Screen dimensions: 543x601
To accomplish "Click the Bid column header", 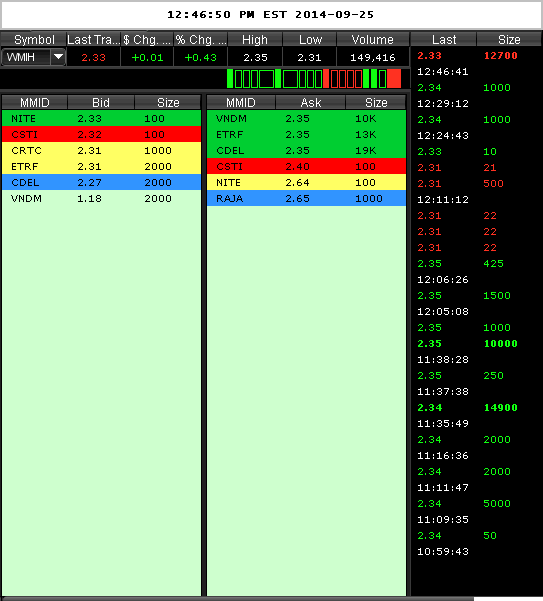I will [101, 102].
